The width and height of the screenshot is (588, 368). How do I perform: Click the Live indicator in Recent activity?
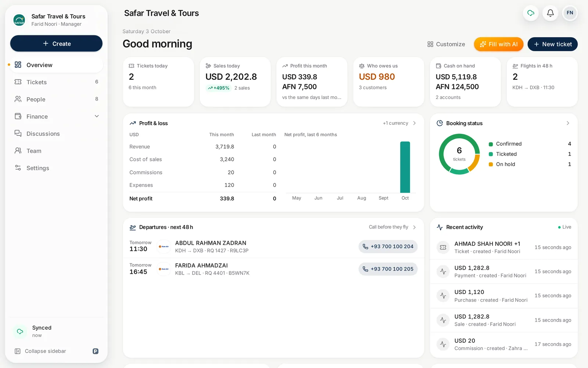point(564,227)
